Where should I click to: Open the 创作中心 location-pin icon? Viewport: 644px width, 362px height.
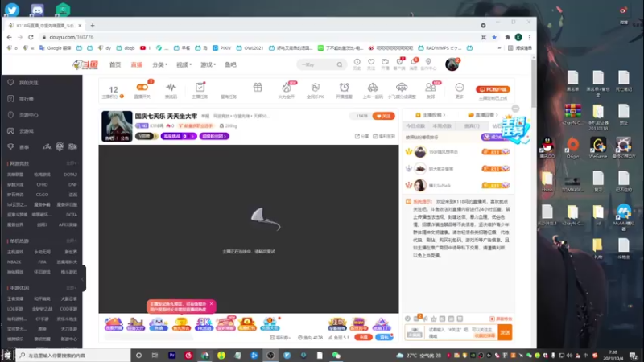(428, 62)
